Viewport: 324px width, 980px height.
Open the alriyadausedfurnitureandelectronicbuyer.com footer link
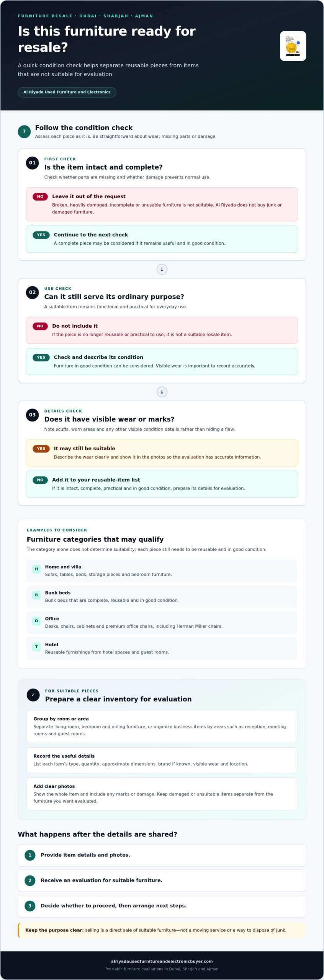pos(162,961)
